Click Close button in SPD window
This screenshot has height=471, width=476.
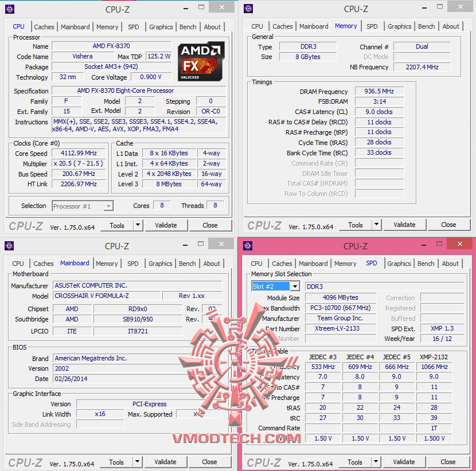448,462
